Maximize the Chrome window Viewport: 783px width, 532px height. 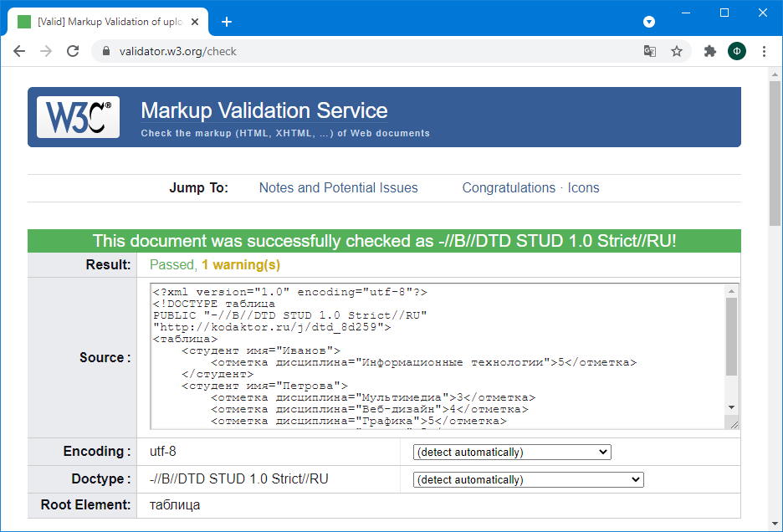(724, 13)
